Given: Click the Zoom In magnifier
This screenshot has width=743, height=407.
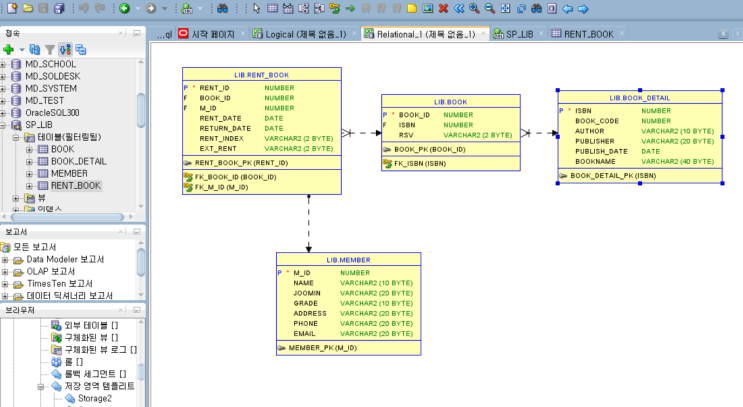Looking at the screenshot, I should click(474, 8).
